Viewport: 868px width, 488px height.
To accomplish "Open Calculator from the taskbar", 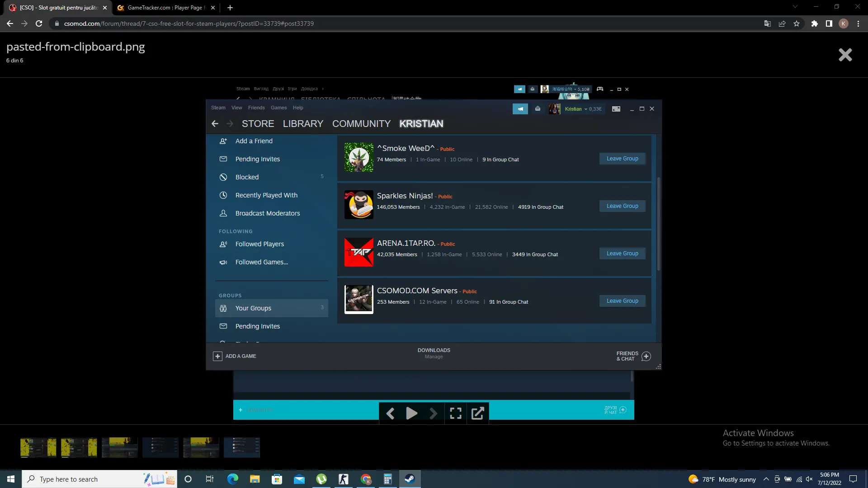I will pos(388,479).
